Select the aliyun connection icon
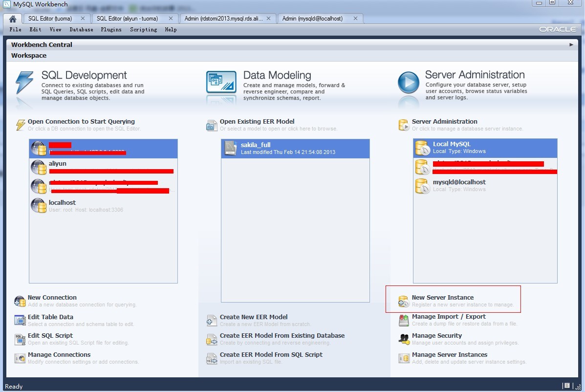This screenshot has height=392, width=585. pos(39,167)
